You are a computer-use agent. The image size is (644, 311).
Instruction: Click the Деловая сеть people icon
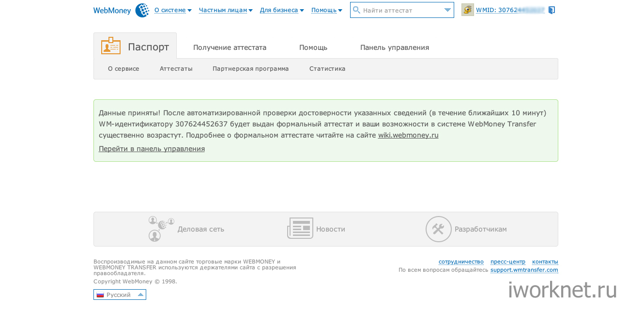[x=161, y=229]
